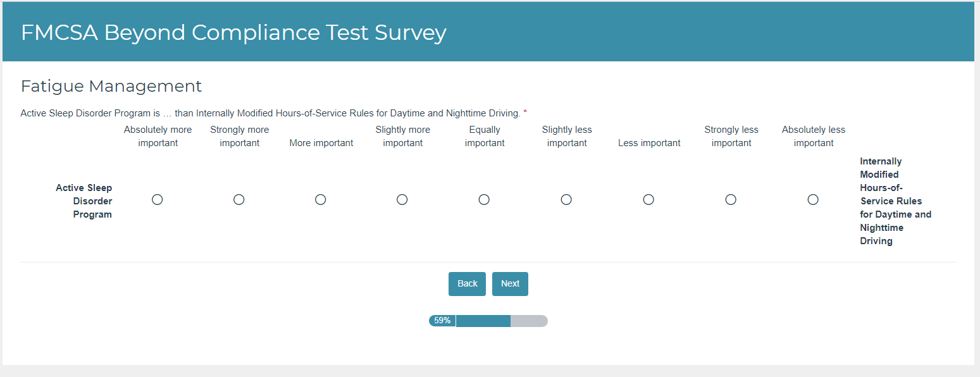
Task: Go to the previous page with Back
Action: coord(467,283)
